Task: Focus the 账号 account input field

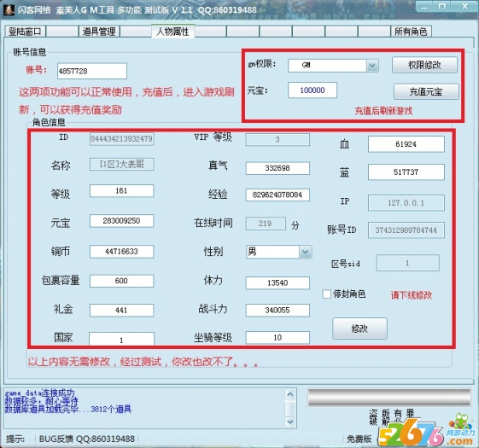Action: click(x=92, y=71)
